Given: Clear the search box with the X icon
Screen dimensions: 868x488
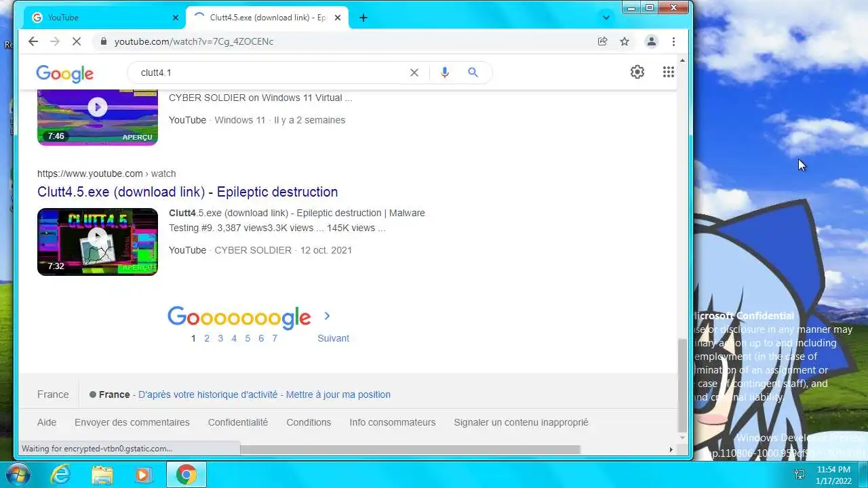Looking at the screenshot, I should click(414, 73).
